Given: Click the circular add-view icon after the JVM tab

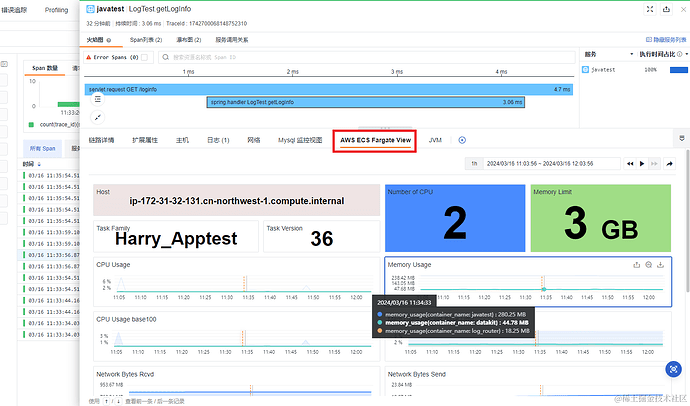Looking at the screenshot, I should point(462,140).
